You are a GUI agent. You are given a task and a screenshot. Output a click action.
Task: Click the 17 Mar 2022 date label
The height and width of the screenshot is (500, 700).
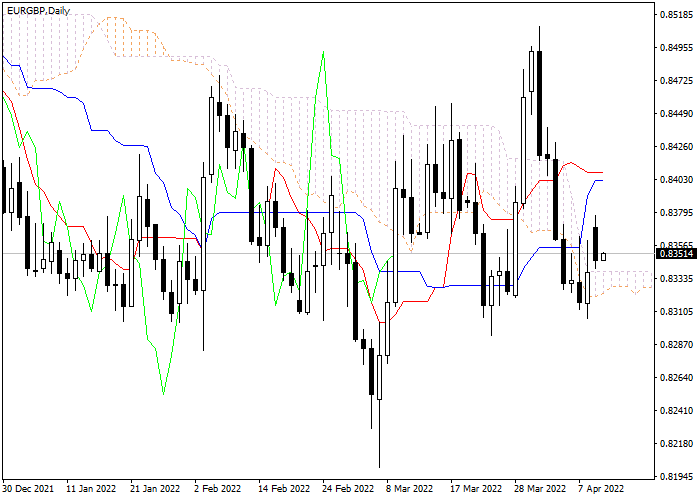tap(476, 488)
